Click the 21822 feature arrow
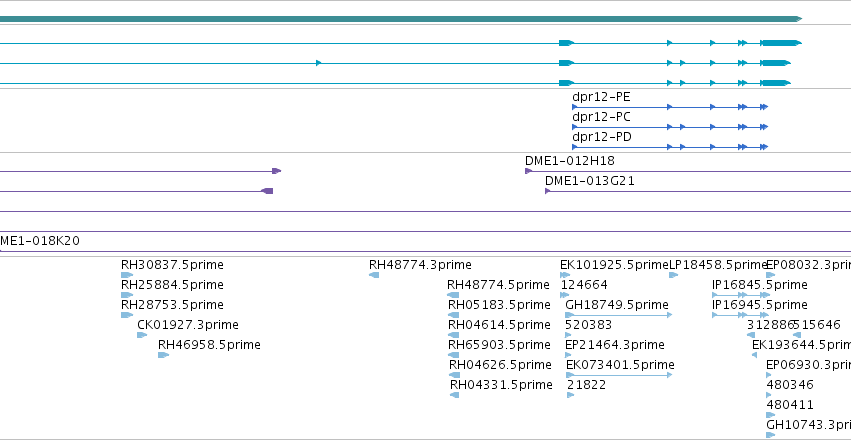The height and width of the screenshot is (440, 851). 570,395
